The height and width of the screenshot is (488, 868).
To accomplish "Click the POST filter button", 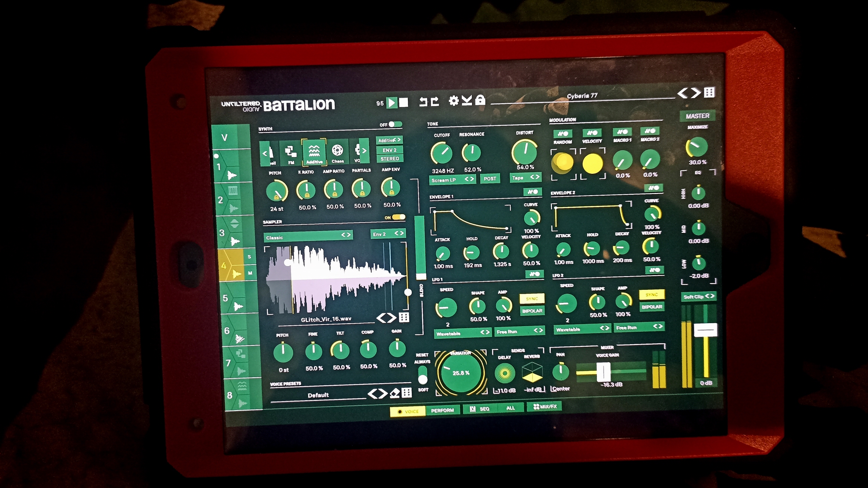I will pos(490,179).
